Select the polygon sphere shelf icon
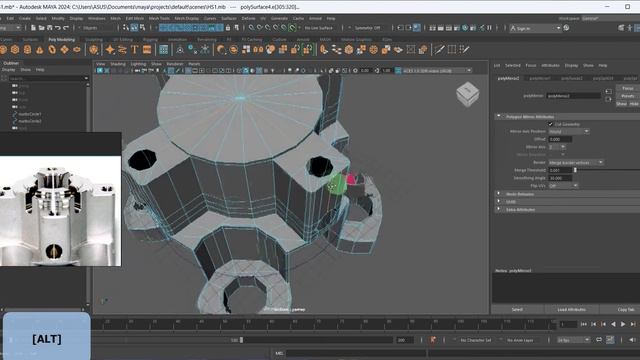Screen dimensions: 640x360 (3, 50)
